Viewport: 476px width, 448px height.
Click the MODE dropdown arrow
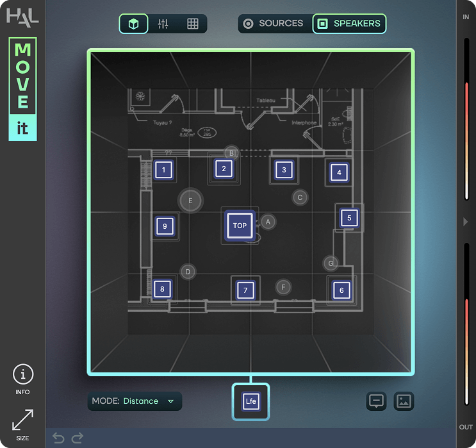pyautogui.click(x=170, y=401)
